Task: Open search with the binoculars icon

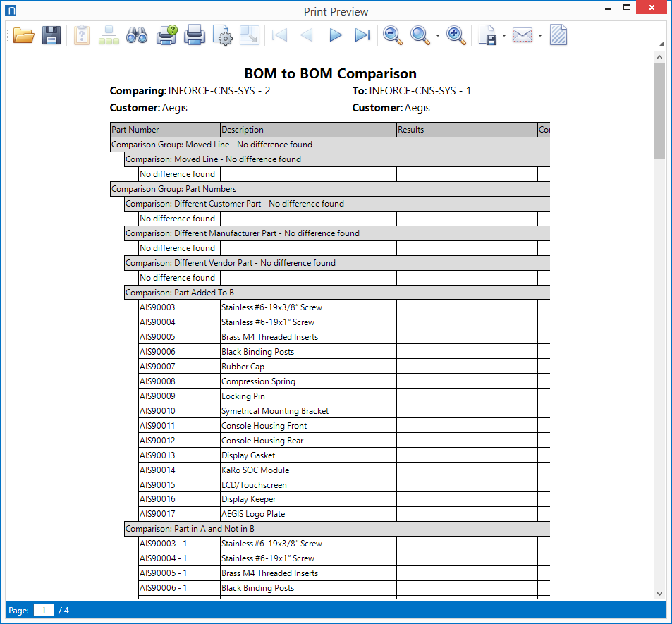Action: pos(136,35)
